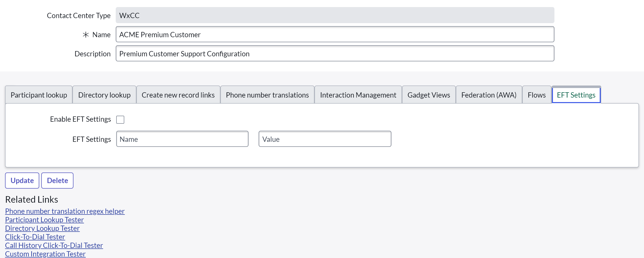Open Call History Click-To-Dial Tester link
This screenshot has height=258, width=644.
coord(54,245)
